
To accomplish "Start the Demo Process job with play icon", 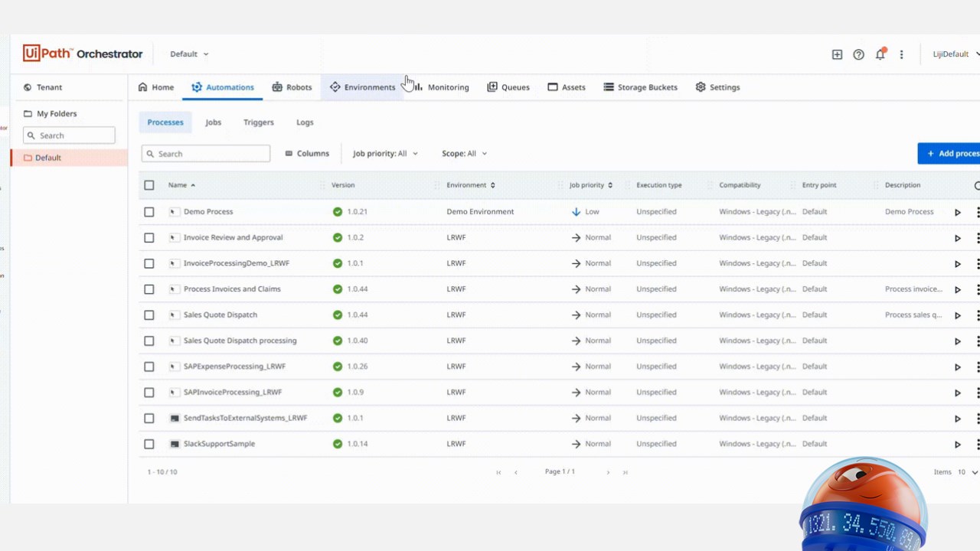I will (957, 212).
